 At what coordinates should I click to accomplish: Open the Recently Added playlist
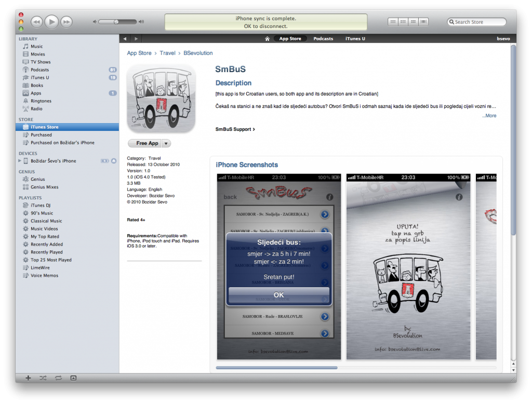(x=67, y=245)
